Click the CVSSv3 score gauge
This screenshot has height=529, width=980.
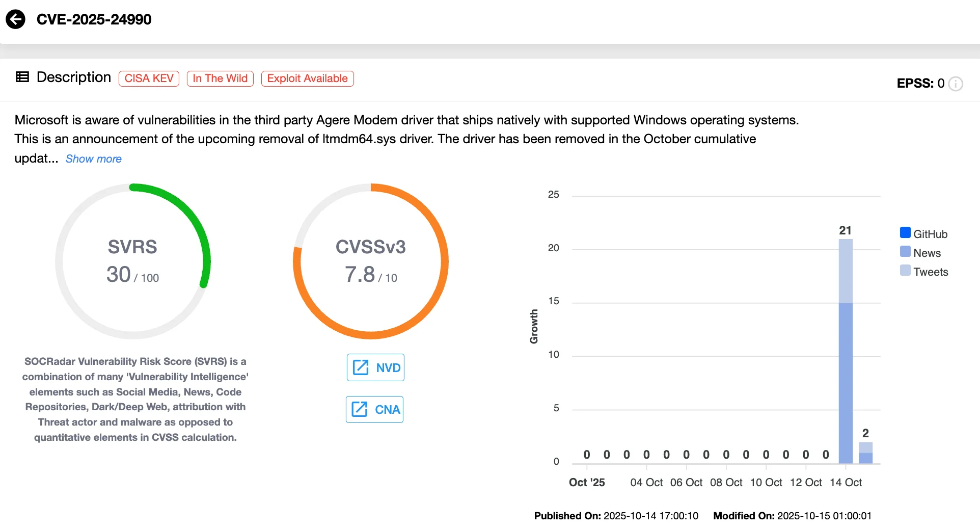(x=371, y=261)
